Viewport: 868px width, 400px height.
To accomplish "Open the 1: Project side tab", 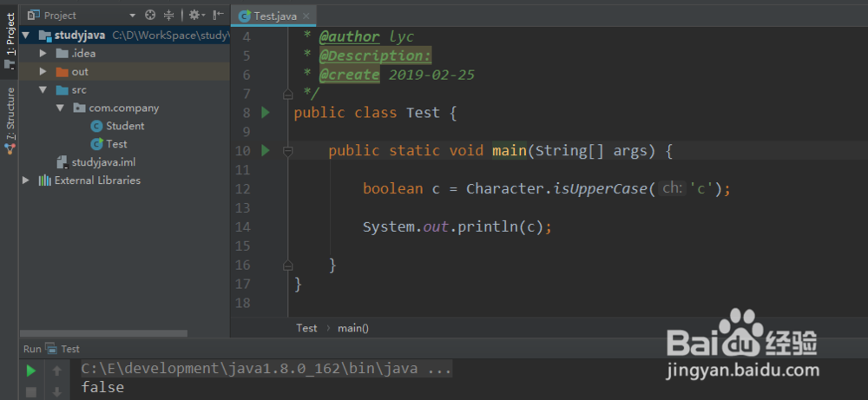I will (x=10, y=40).
